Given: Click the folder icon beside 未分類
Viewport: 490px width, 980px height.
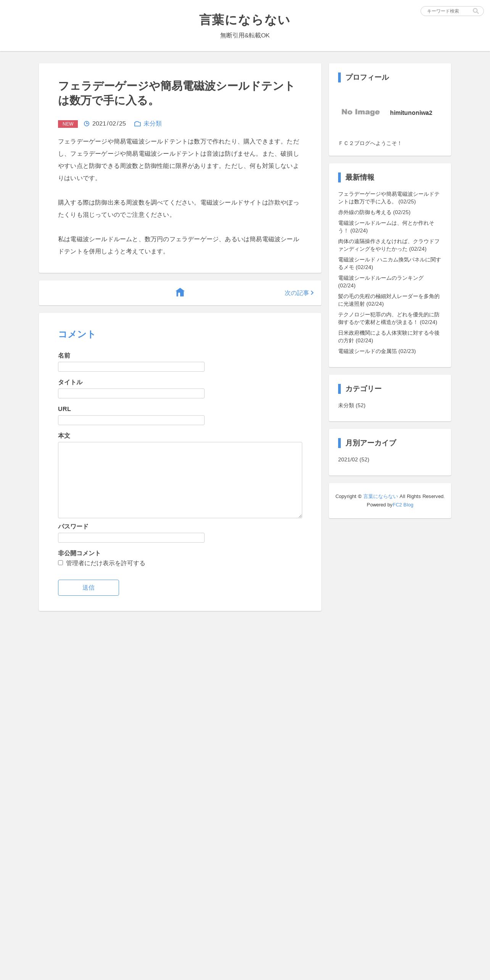Looking at the screenshot, I should click(137, 124).
